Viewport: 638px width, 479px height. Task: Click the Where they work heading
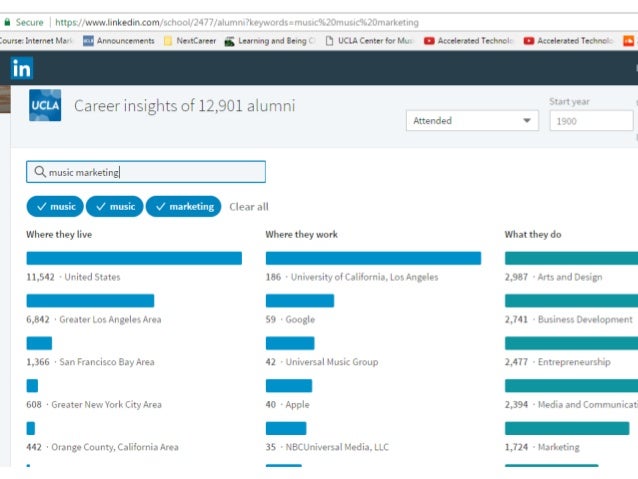tap(302, 234)
